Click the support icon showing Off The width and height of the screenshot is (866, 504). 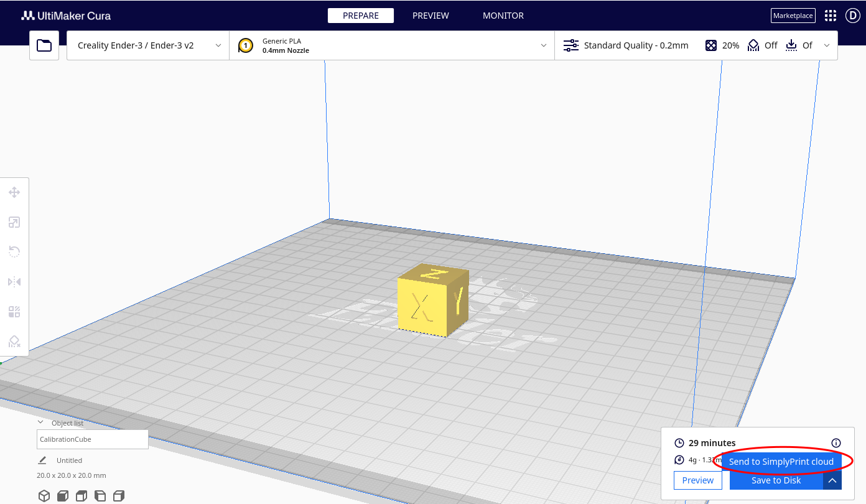[753, 45]
